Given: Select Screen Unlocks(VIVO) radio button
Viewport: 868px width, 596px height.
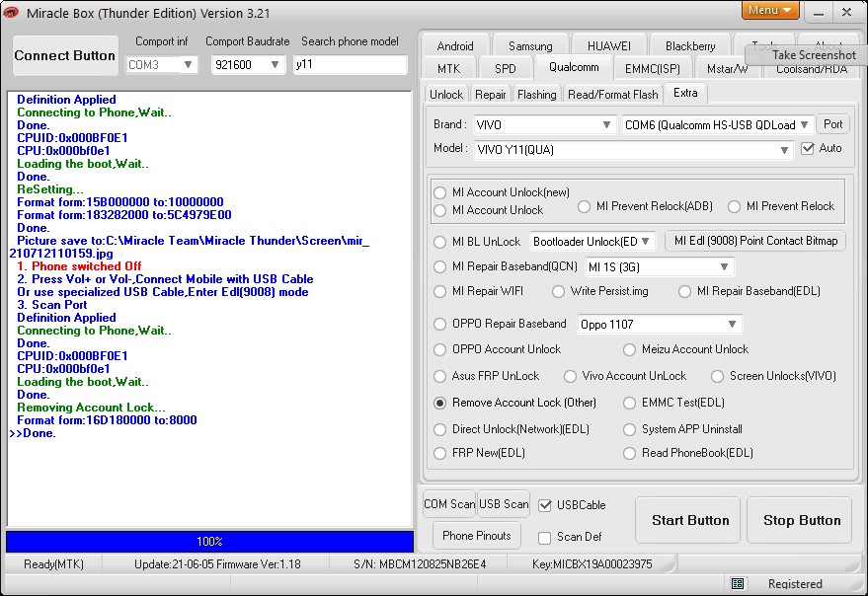Looking at the screenshot, I should (x=718, y=376).
